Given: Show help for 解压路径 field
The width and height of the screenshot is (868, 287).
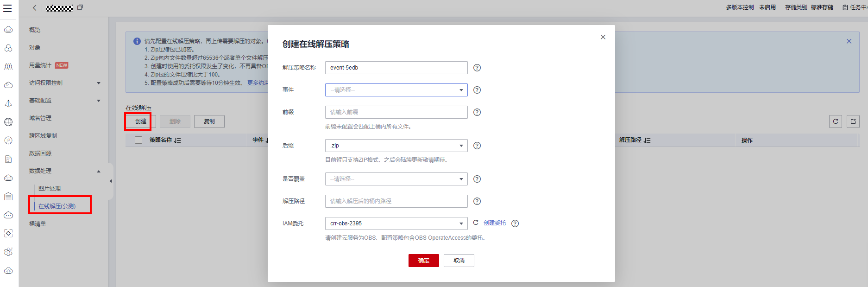Looking at the screenshot, I should [x=477, y=201].
